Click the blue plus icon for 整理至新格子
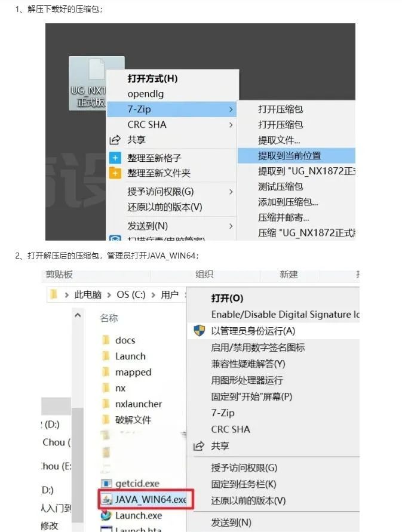 coord(115,158)
